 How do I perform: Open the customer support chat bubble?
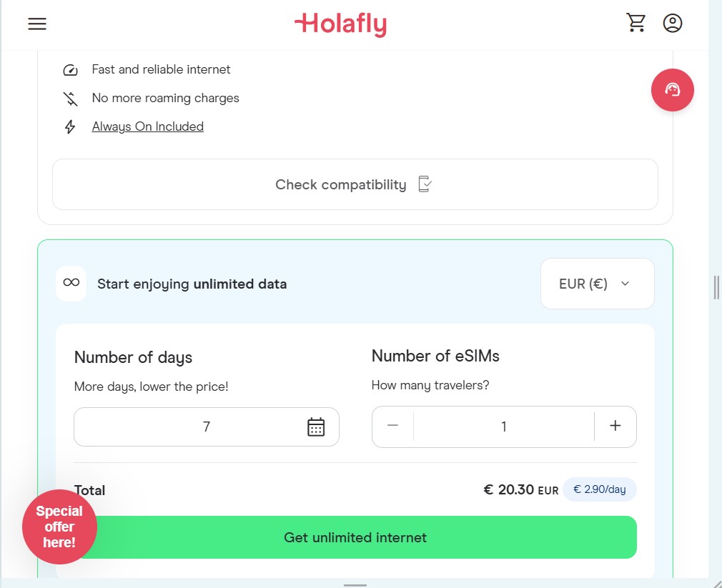tap(672, 90)
